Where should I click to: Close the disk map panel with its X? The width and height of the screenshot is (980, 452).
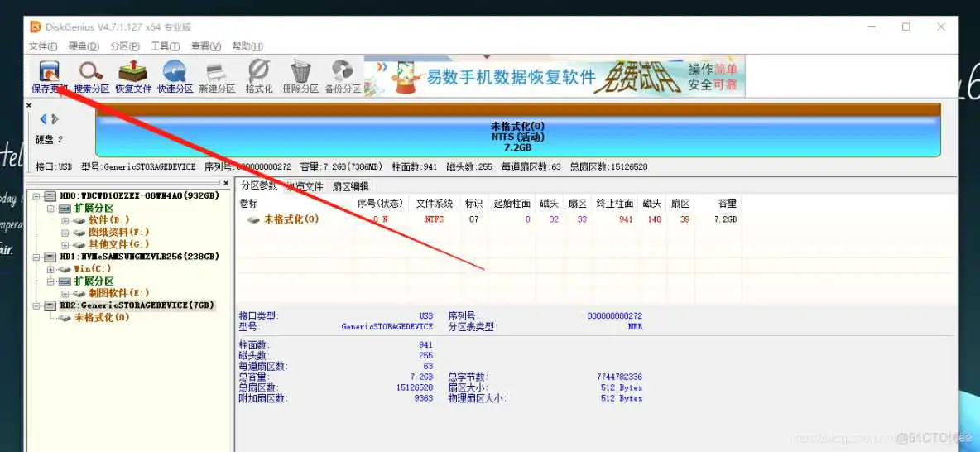pos(29,106)
